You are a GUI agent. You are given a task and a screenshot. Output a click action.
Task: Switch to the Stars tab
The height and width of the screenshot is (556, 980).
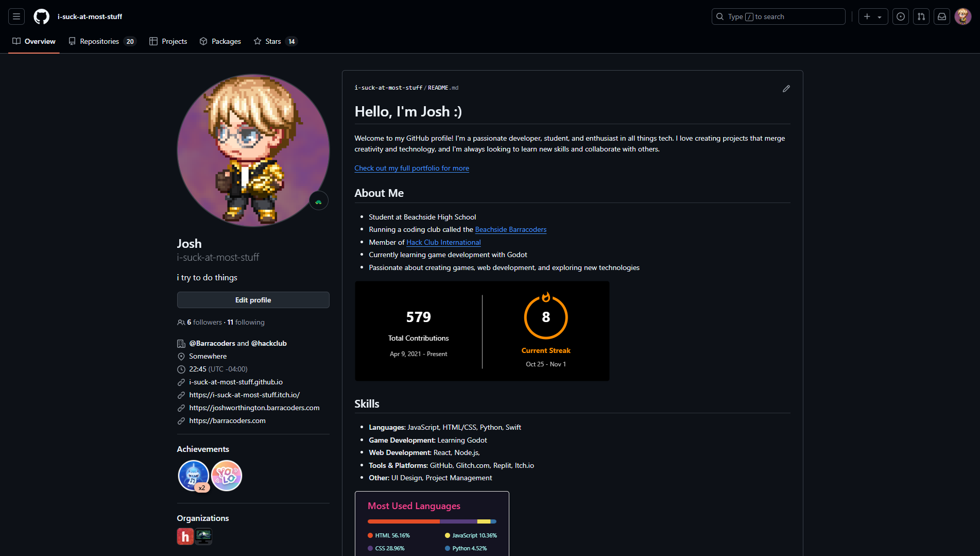pos(276,41)
